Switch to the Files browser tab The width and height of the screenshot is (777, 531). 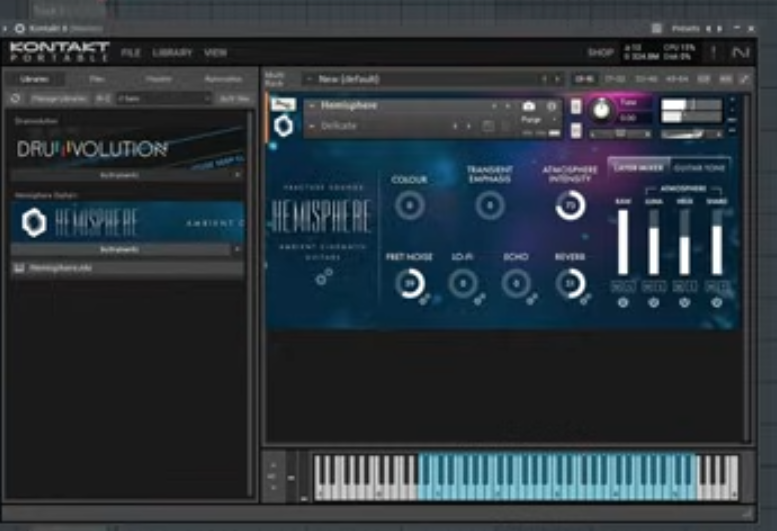click(97, 79)
